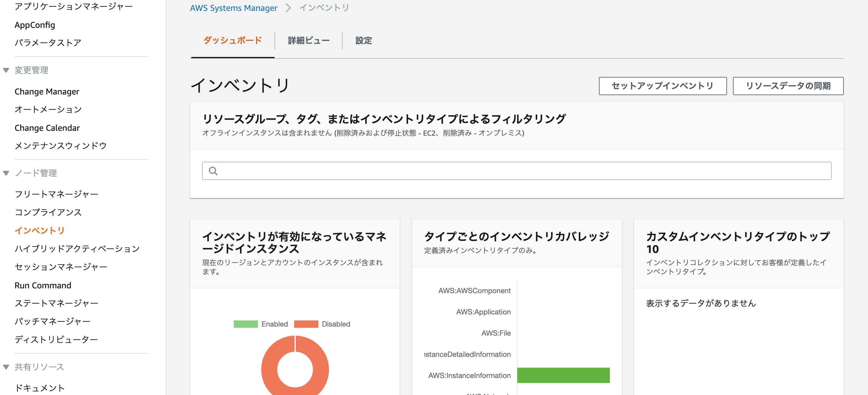Viewport: 868px width, 395px height.
Task: Click the search magnifier icon in filter box
Action: (x=213, y=171)
